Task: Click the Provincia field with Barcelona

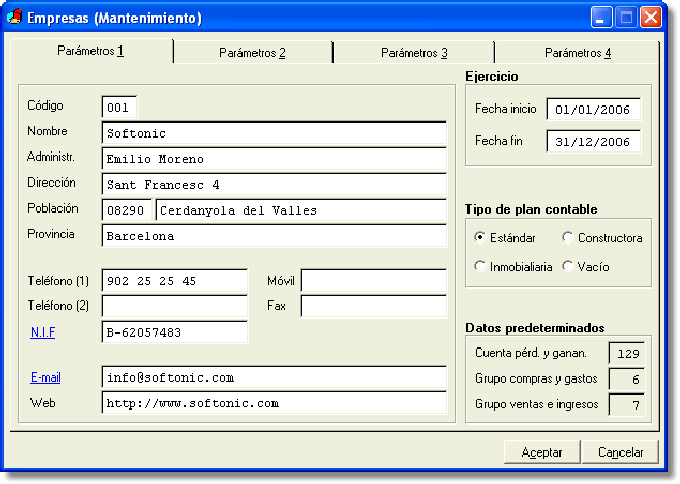Action: [274, 236]
